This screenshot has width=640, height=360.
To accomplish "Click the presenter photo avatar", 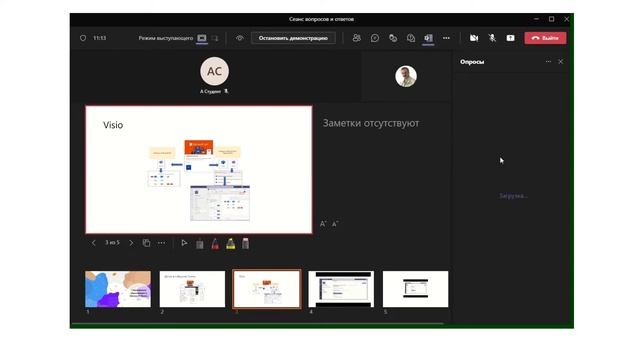I will coord(406,76).
